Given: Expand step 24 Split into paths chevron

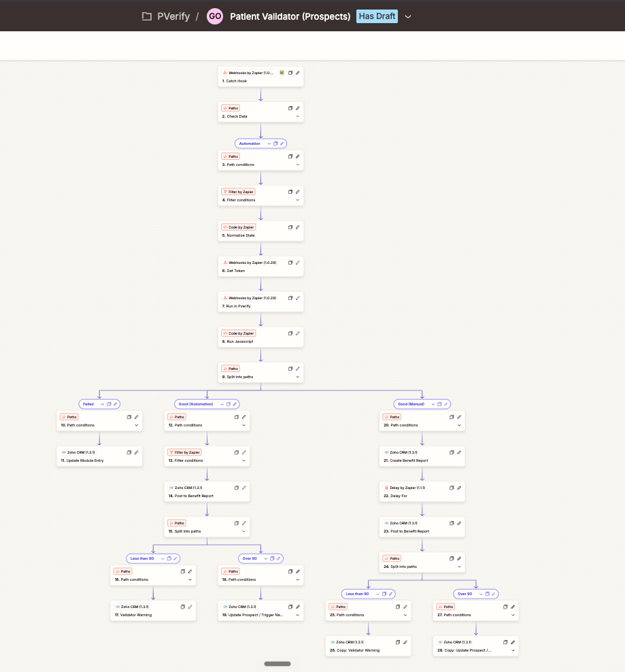Looking at the screenshot, I should [x=459, y=567].
